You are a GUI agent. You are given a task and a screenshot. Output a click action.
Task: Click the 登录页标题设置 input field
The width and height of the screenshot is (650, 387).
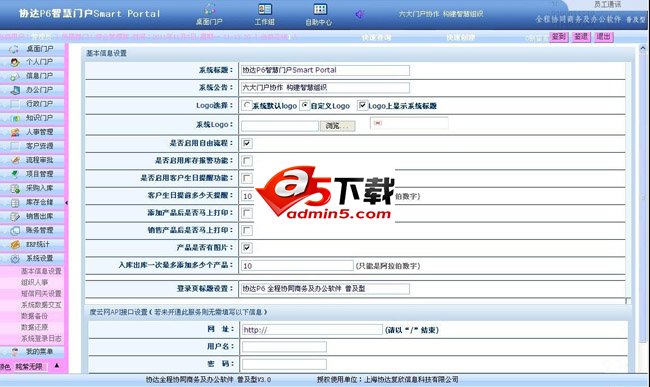[325, 289]
